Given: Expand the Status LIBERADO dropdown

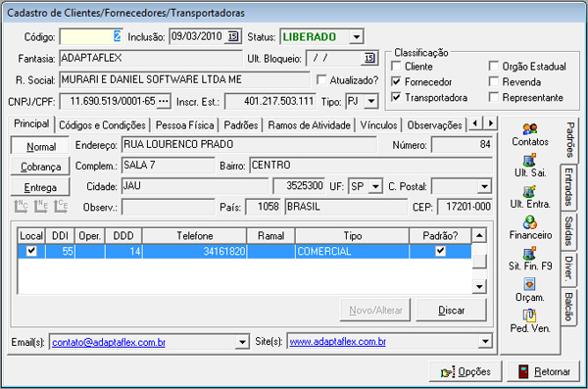Looking at the screenshot, I should [357, 37].
